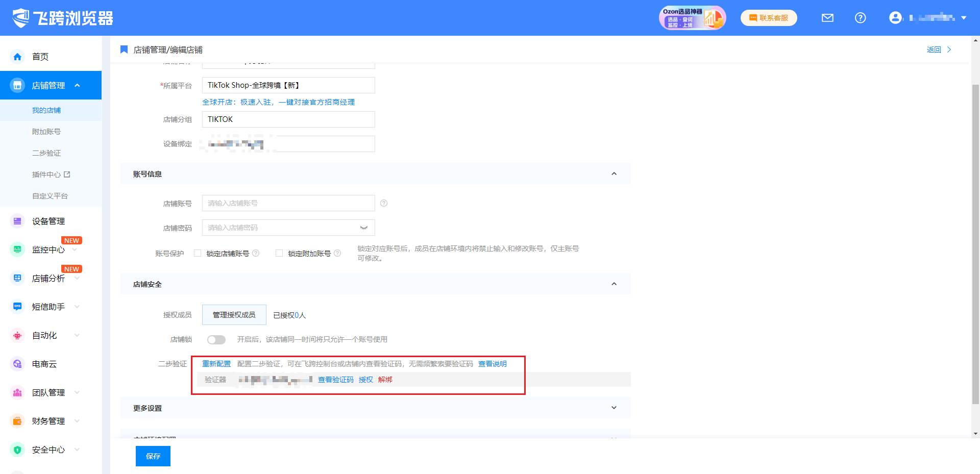
Task: Click the 管理授权成员 button
Action: pos(234,315)
